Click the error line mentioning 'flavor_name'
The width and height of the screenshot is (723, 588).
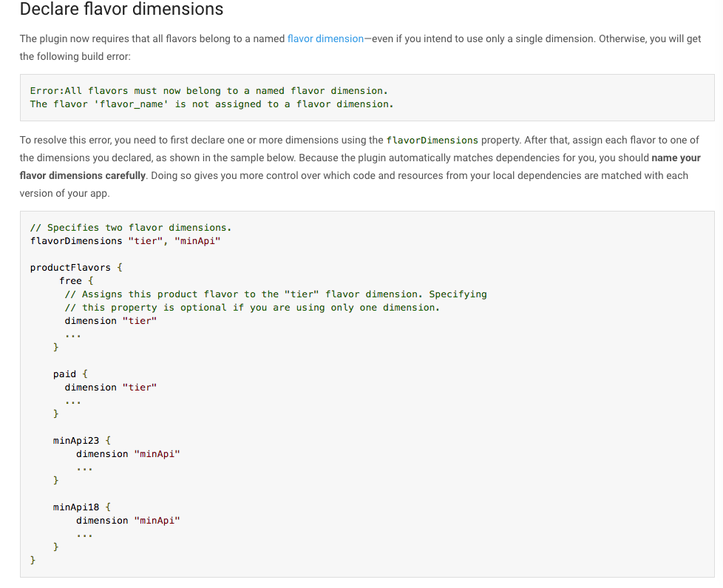point(211,104)
